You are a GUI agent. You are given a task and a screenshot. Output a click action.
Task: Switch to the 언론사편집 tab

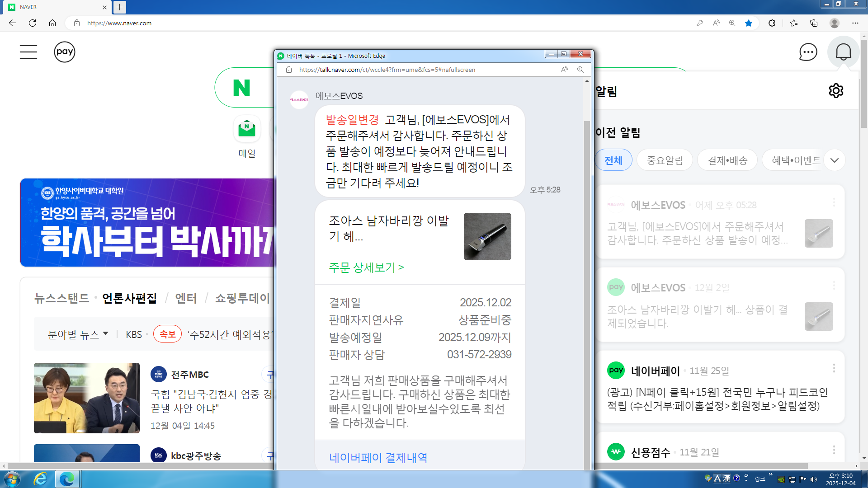click(x=129, y=298)
